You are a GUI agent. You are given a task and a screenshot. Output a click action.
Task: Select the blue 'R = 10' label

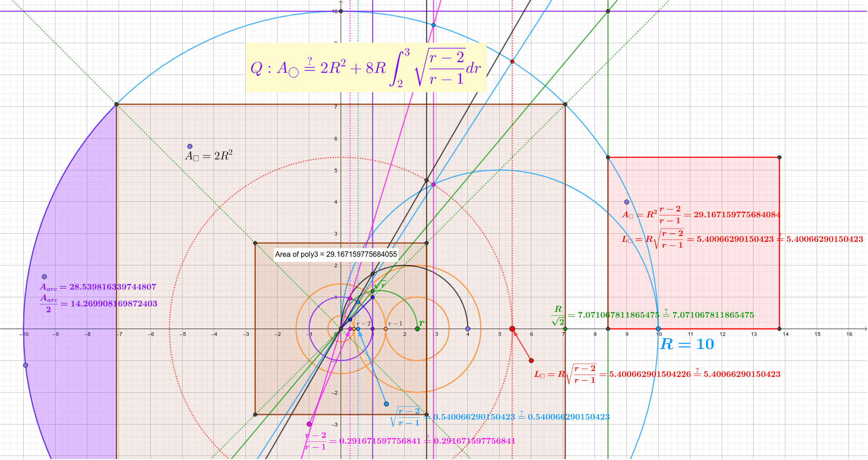pos(687,344)
